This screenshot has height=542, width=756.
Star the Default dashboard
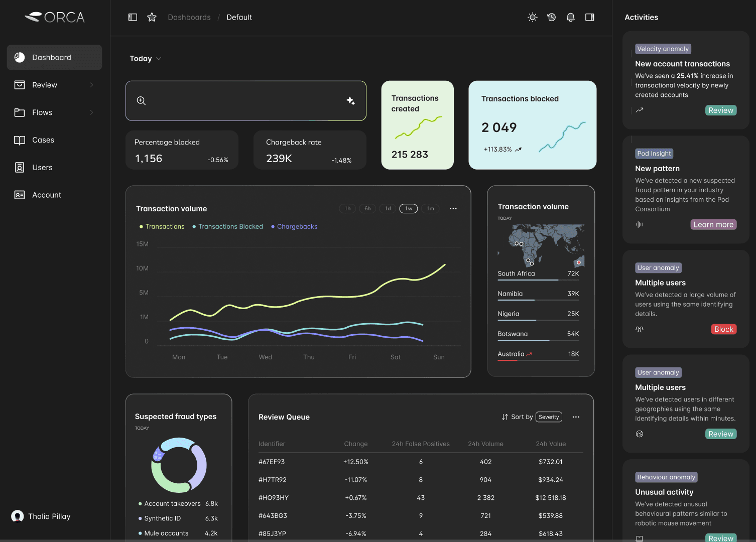152,17
